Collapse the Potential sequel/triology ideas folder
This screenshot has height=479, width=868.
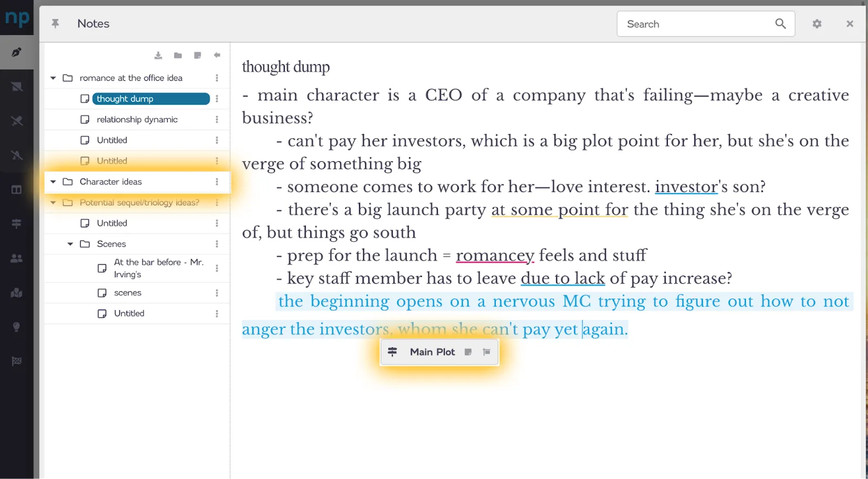(x=53, y=202)
